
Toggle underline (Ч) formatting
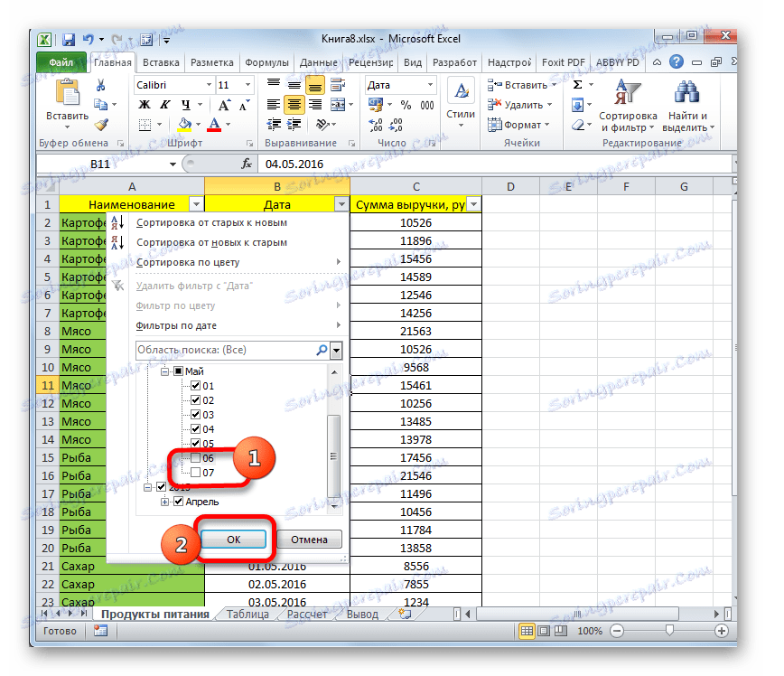coord(185,105)
